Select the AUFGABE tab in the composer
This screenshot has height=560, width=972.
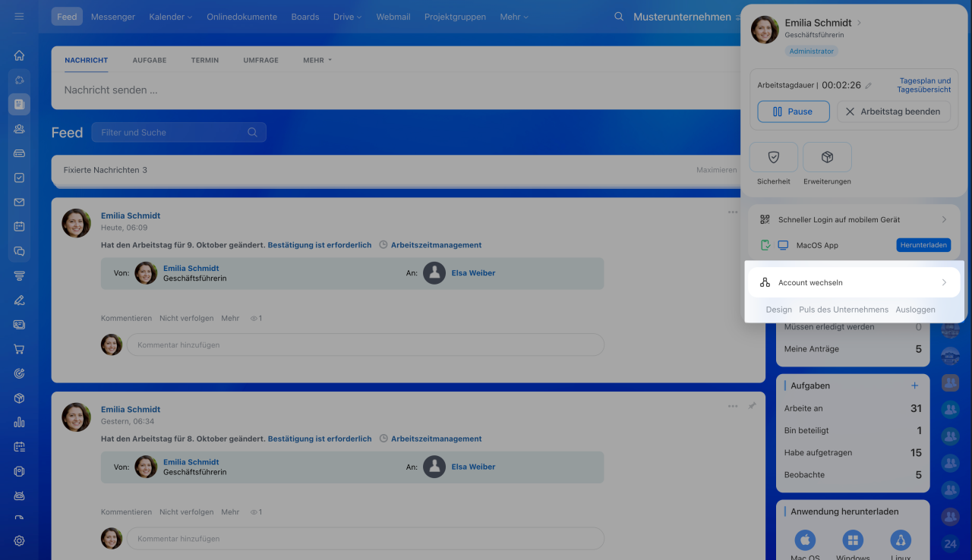150,60
